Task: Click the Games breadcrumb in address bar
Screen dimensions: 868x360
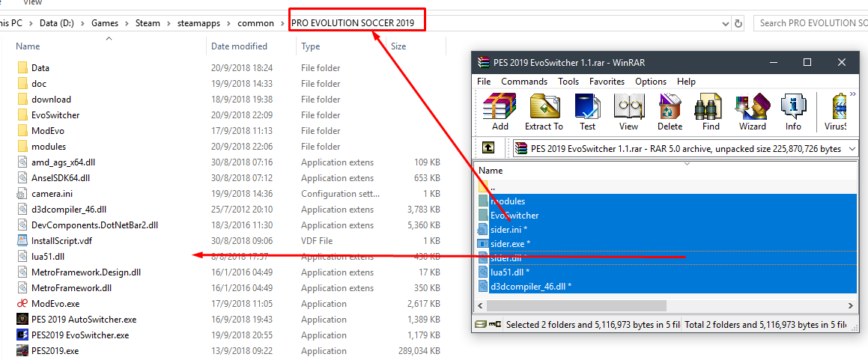Action: coord(105,23)
